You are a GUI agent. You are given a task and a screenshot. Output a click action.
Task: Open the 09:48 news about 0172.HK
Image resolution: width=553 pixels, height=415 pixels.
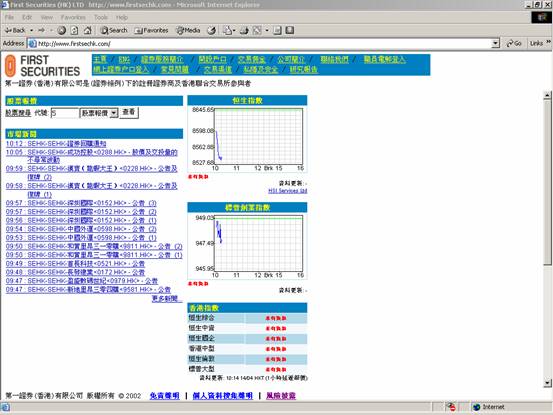click(x=75, y=273)
